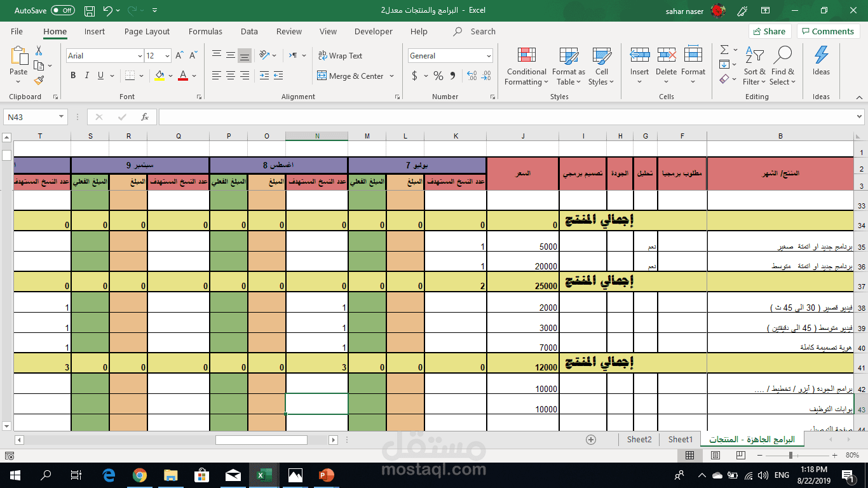Open Format as Table gallery
Screen dimensions: 868x488
tap(569, 66)
